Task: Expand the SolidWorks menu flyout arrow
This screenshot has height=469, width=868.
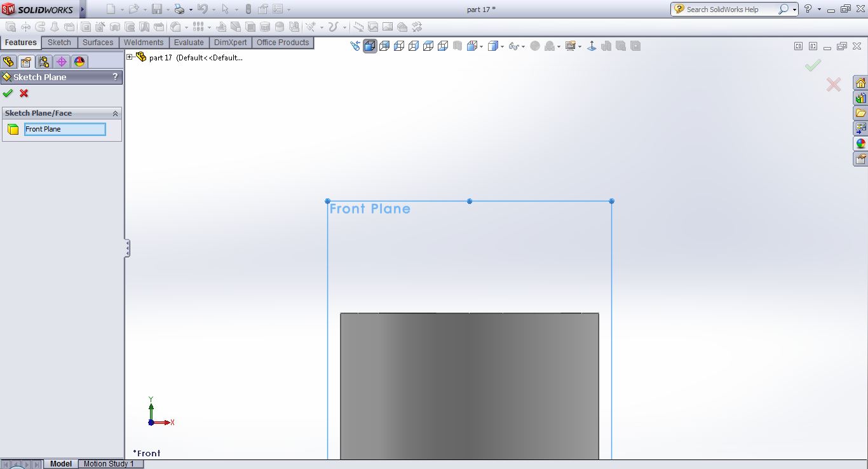Action: pyautogui.click(x=83, y=9)
